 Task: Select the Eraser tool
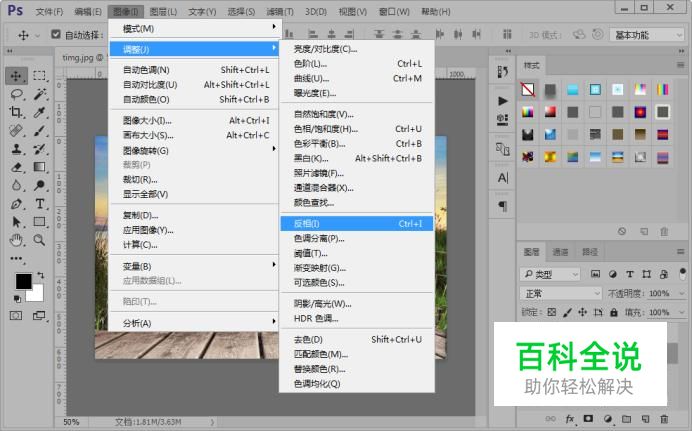pos(16,167)
